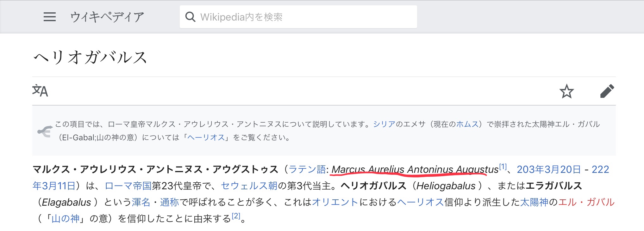This screenshot has height=231, width=644.
Task: Click footnote reference [1]
Action: (503, 167)
